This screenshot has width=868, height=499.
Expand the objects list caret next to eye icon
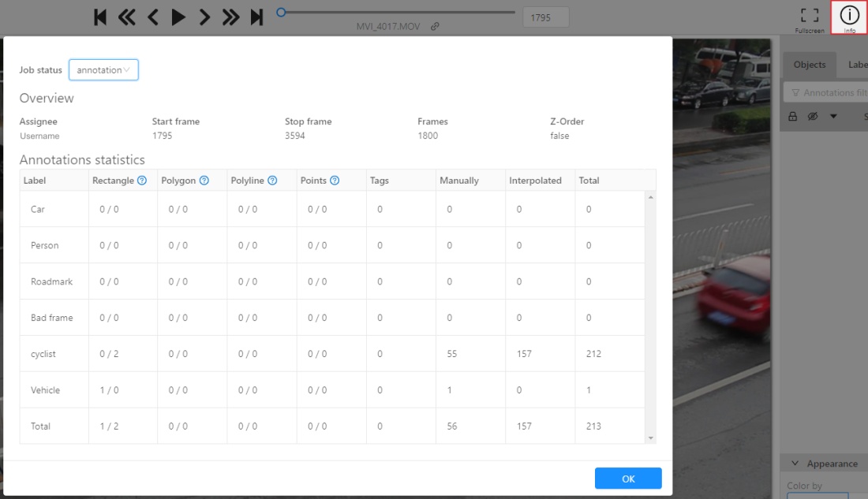point(833,117)
